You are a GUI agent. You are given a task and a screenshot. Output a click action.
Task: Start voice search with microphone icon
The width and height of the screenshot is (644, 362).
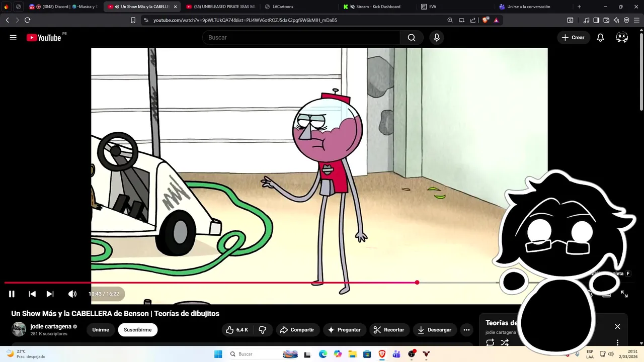[x=437, y=38]
